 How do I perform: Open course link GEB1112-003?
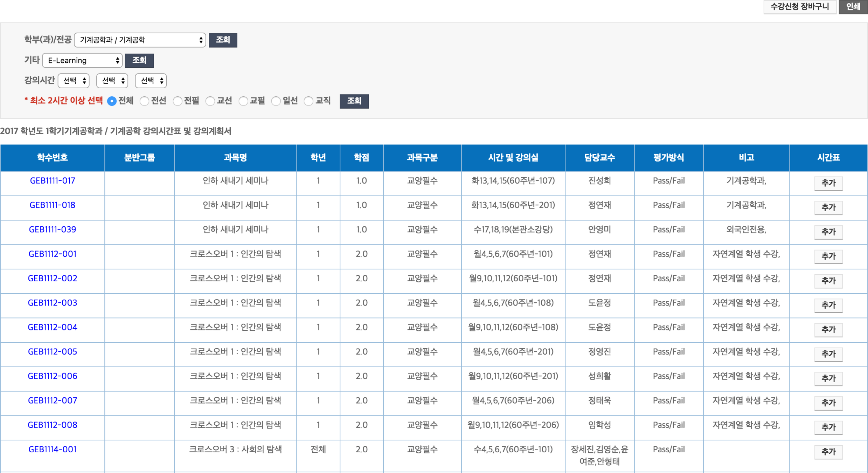[53, 303]
